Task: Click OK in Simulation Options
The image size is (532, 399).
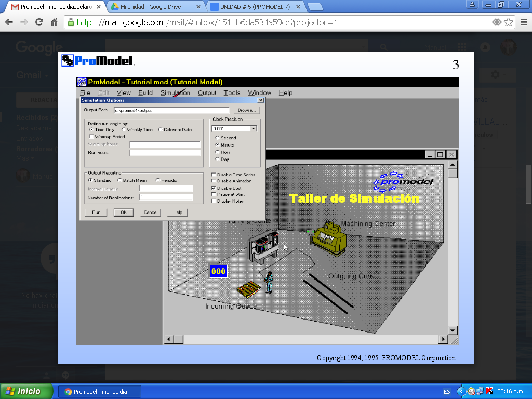Action: click(124, 212)
